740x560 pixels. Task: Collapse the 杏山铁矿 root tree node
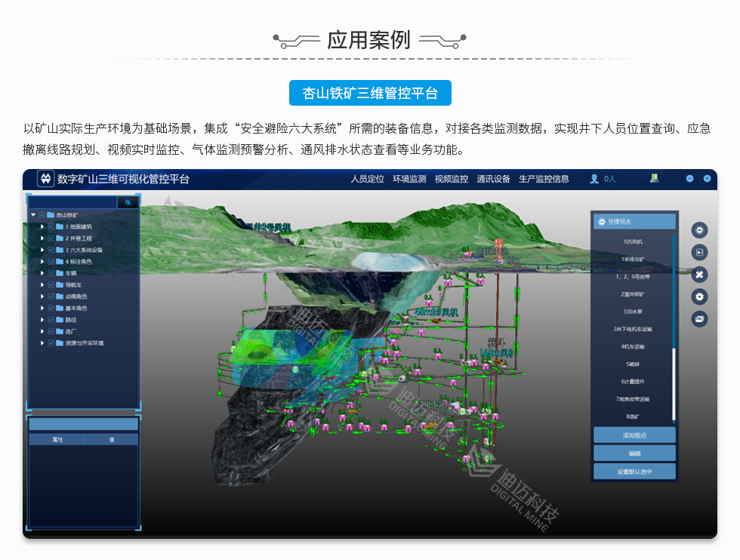[x=33, y=215]
